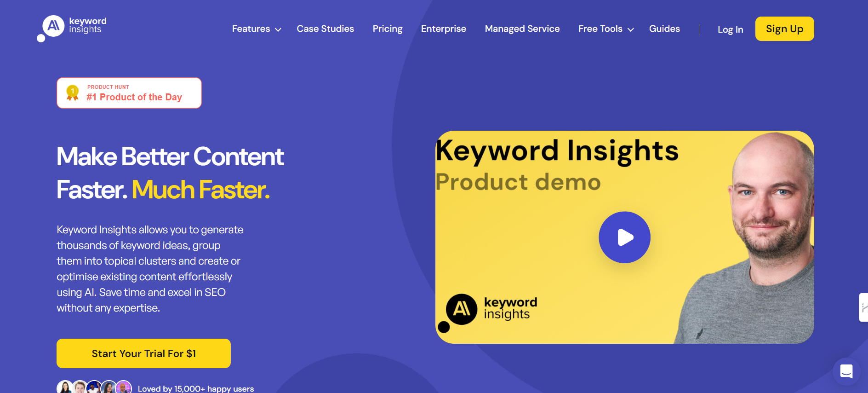
Task: Open the Enterprise menu item
Action: pos(444,29)
